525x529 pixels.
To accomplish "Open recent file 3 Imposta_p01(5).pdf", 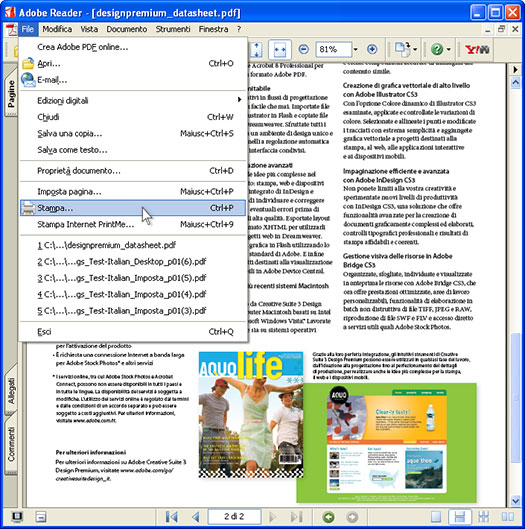I will tap(133, 278).
